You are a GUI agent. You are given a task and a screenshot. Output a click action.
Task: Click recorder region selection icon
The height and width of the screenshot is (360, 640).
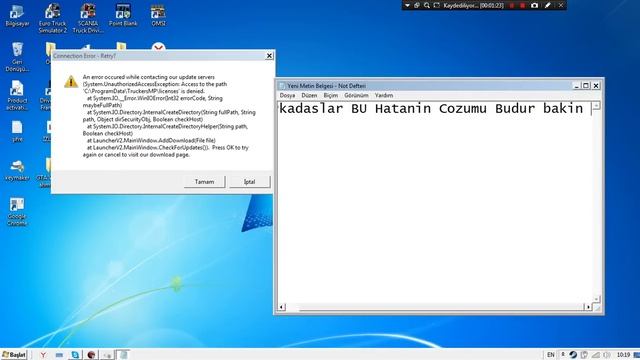437,5
